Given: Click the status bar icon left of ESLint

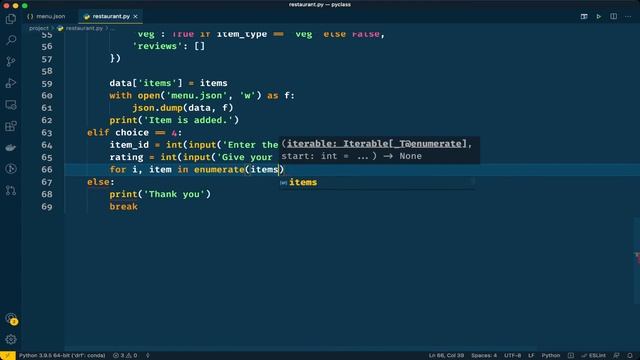Looking at the screenshot, I should pyautogui.click(x=571, y=356).
